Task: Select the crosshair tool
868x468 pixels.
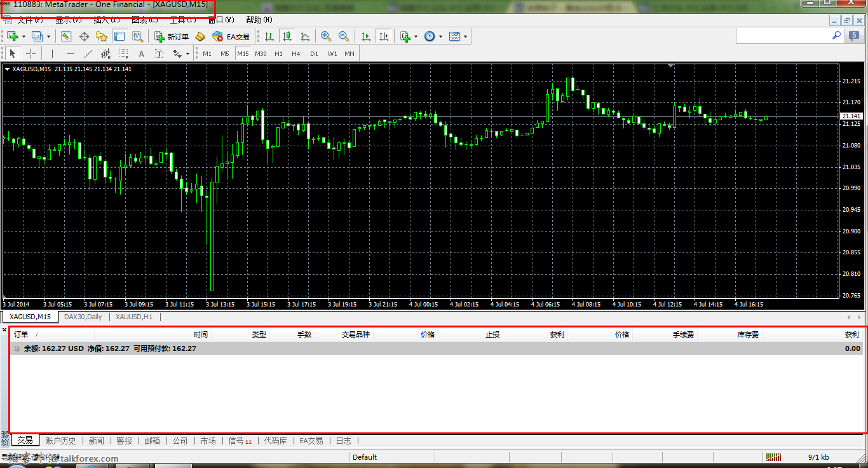Action: (x=30, y=53)
